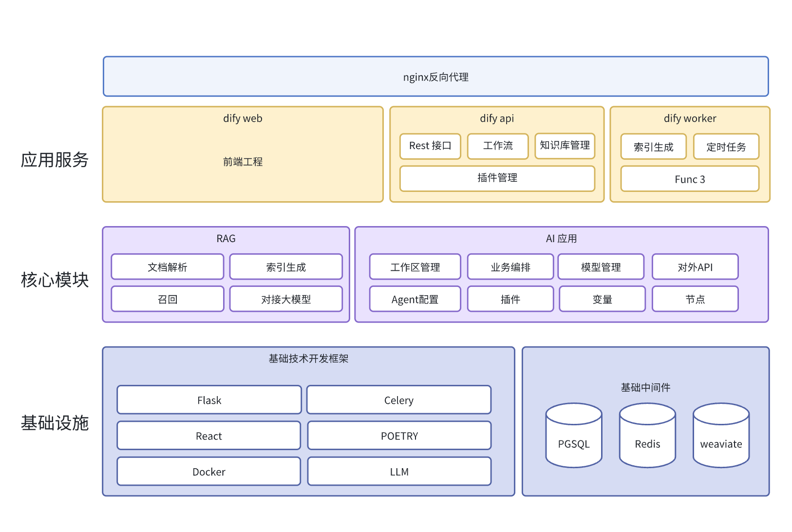This screenshot has width=792, height=532.
Task: Click the 前端工程 label
Action: (x=243, y=162)
